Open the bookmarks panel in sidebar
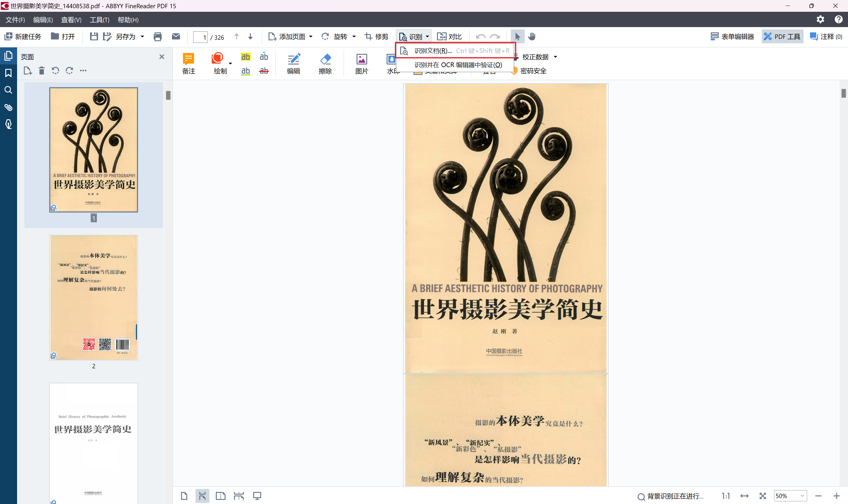Viewport: 848px width, 504px height. point(8,73)
